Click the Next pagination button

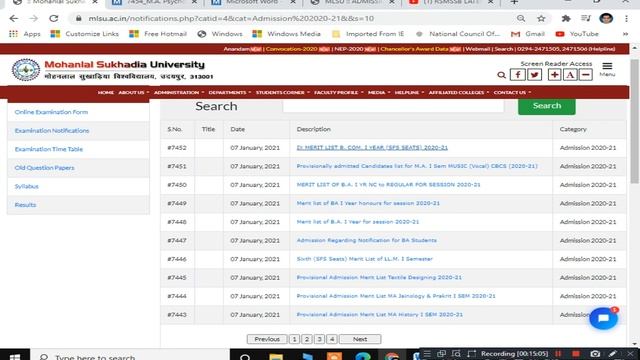coord(360,339)
